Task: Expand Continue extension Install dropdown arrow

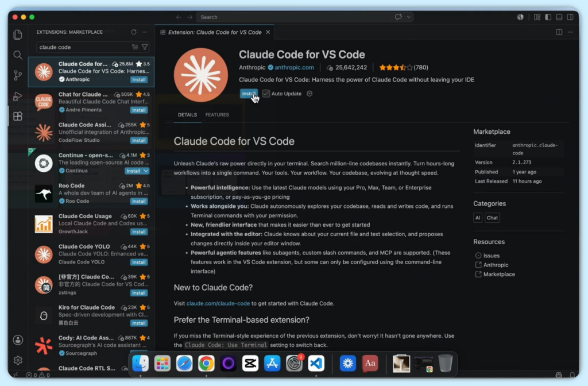Action: coord(146,171)
